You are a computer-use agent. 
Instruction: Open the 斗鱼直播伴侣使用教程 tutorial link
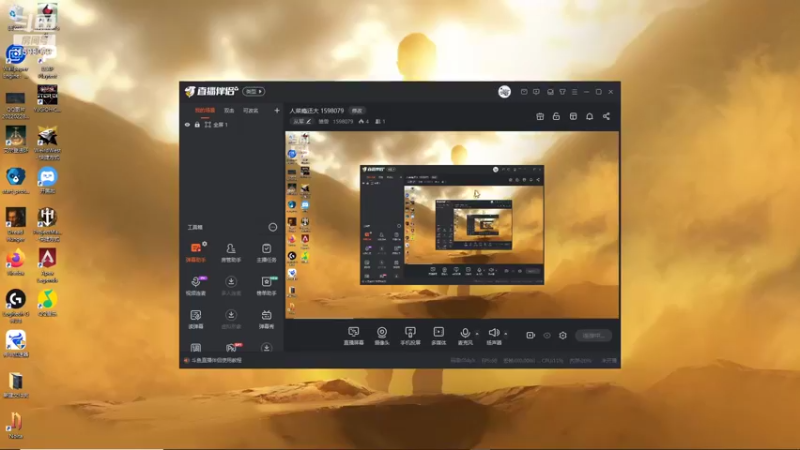tap(216, 360)
